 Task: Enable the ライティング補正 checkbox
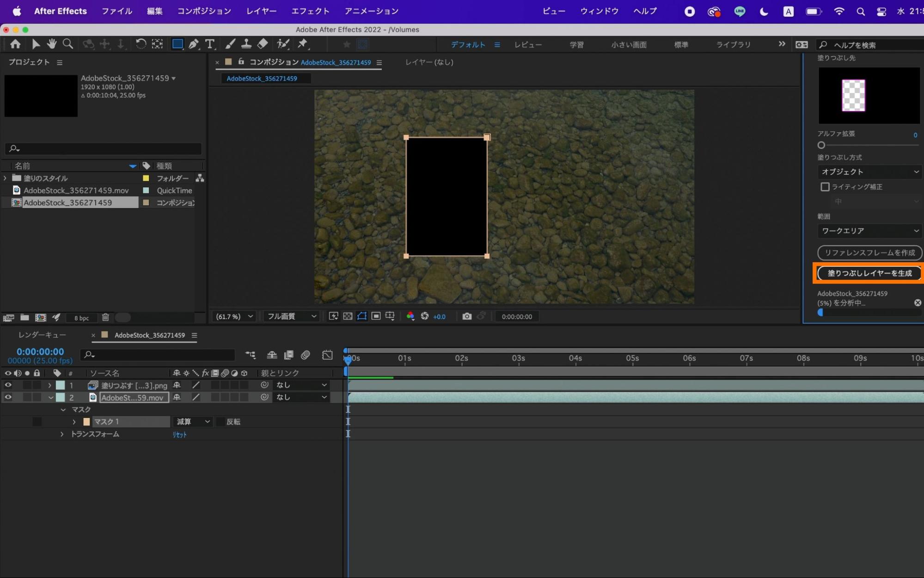coord(825,187)
